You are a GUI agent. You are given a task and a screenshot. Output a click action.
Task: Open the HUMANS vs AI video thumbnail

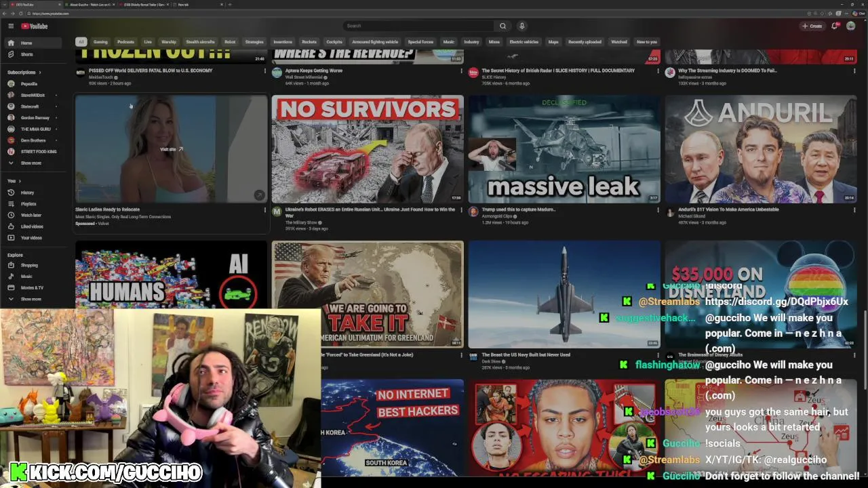(x=171, y=274)
